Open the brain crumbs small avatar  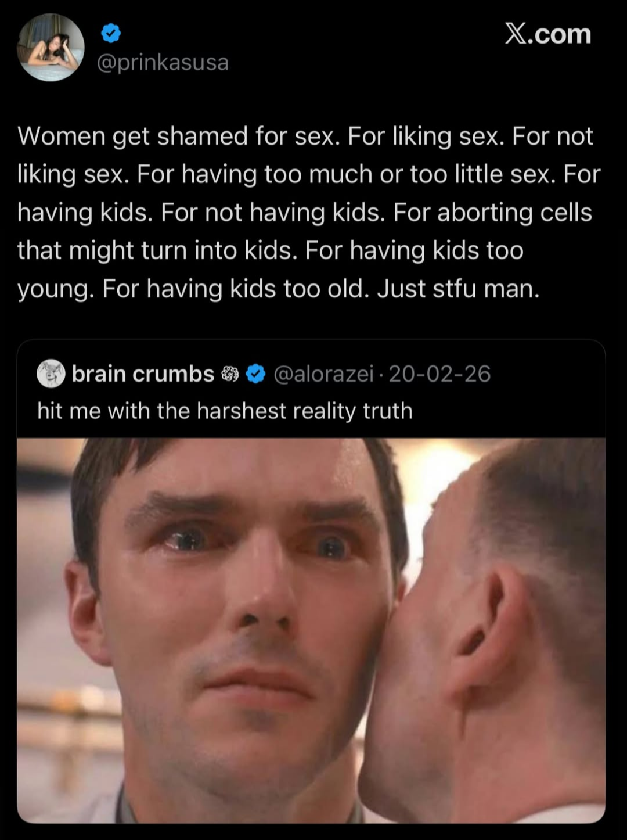51,374
